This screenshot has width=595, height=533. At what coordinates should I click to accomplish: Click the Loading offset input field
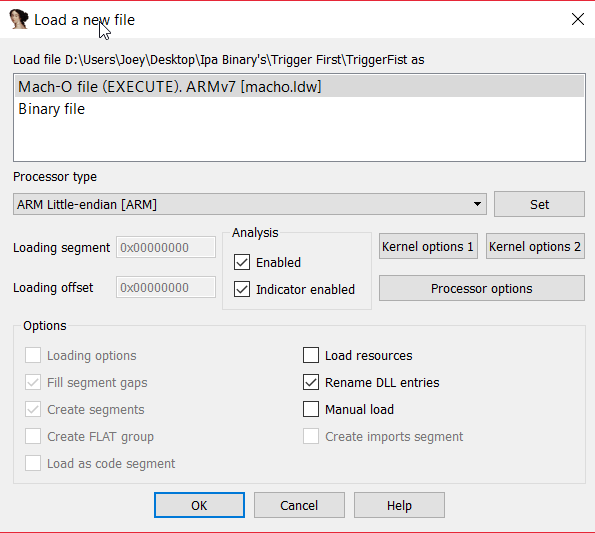pyautogui.click(x=166, y=287)
